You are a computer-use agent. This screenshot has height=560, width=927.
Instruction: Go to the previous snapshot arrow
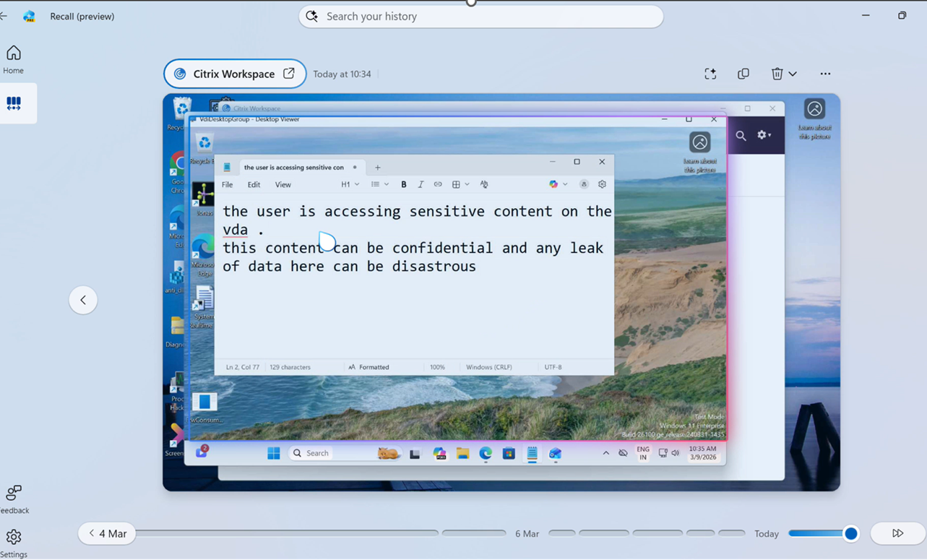[83, 300]
